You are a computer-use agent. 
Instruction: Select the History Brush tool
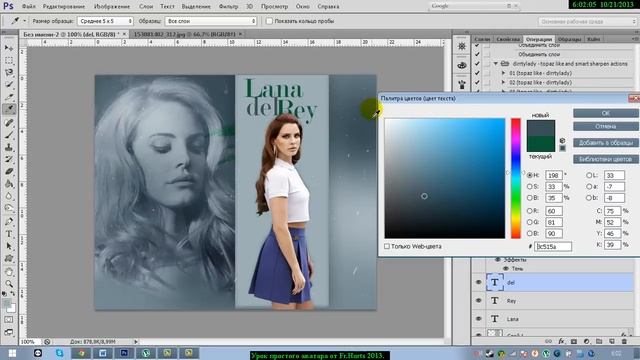[9, 159]
